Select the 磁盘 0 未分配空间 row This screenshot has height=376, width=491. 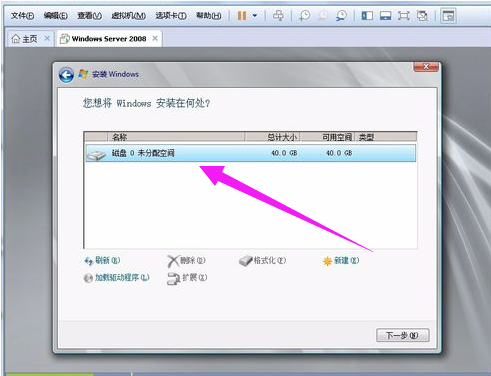point(251,153)
